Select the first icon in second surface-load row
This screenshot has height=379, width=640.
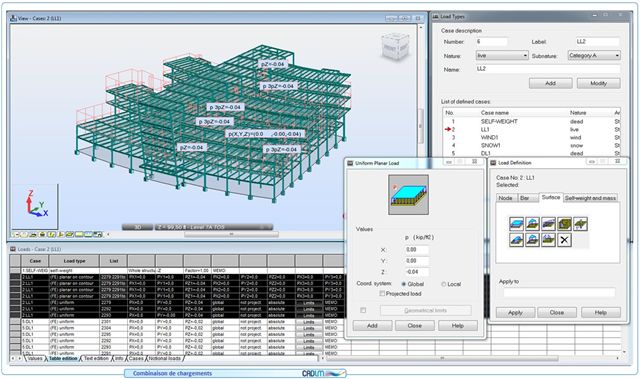(516, 240)
